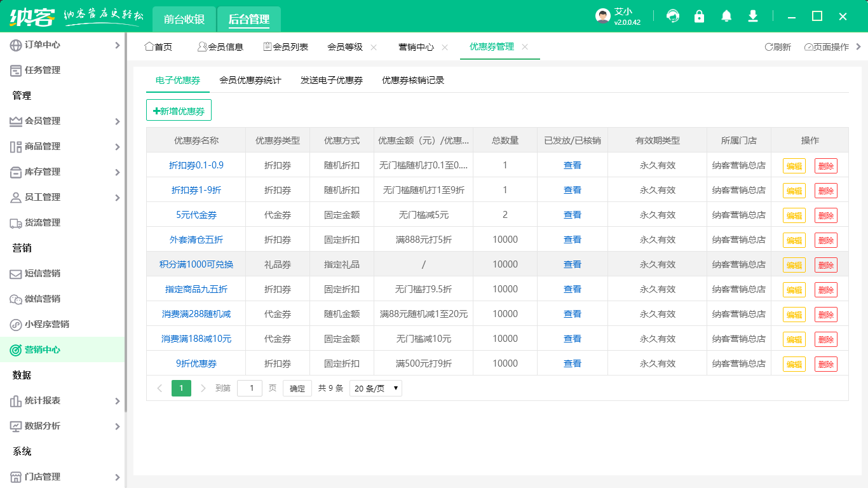Switch to the 前台收银 top tab
The image size is (868, 488).
(x=184, y=19)
